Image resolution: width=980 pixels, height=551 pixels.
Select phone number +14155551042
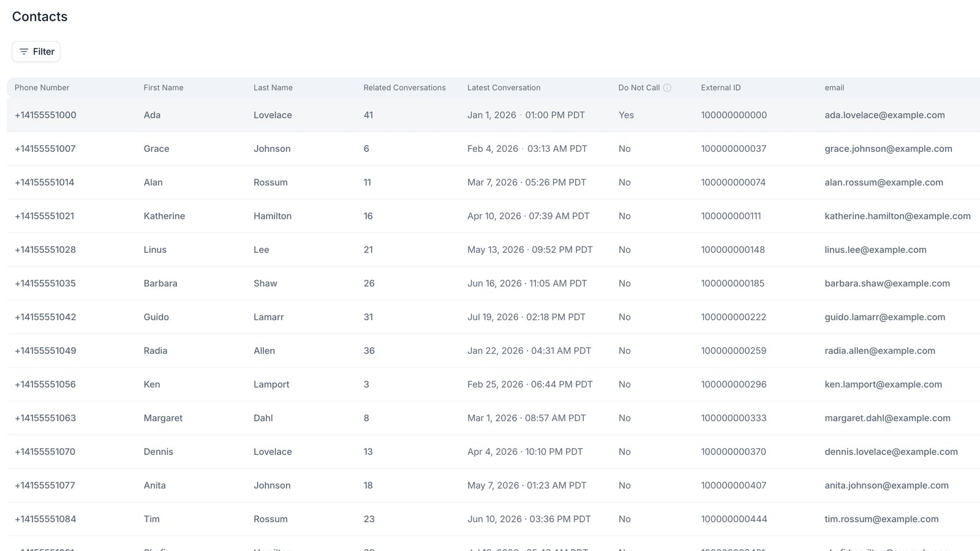(45, 317)
